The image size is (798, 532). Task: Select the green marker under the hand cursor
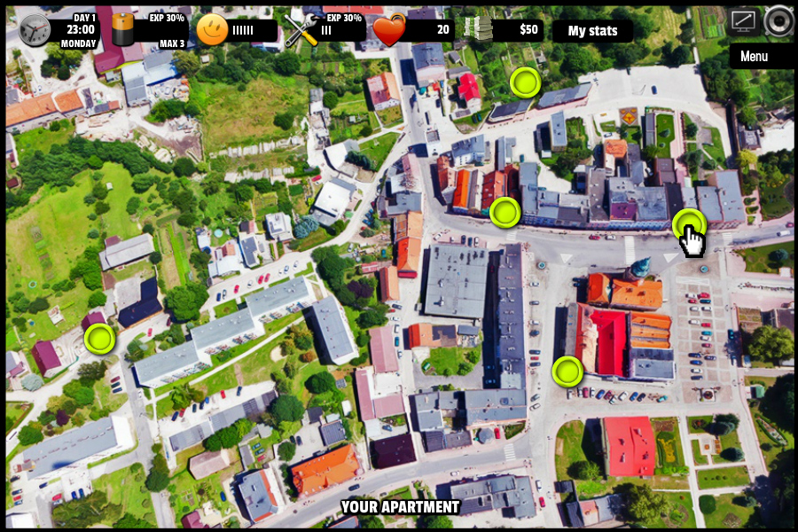[x=688, y=224]
